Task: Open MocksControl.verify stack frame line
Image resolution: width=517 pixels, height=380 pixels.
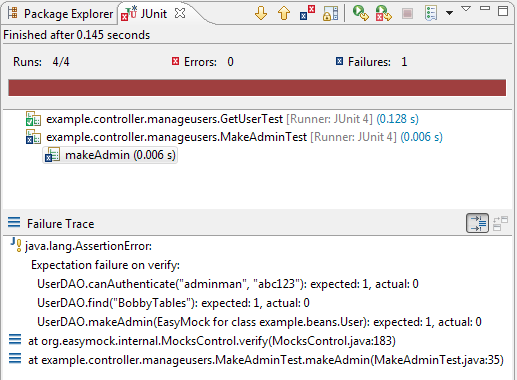Action: click(212, 341)
